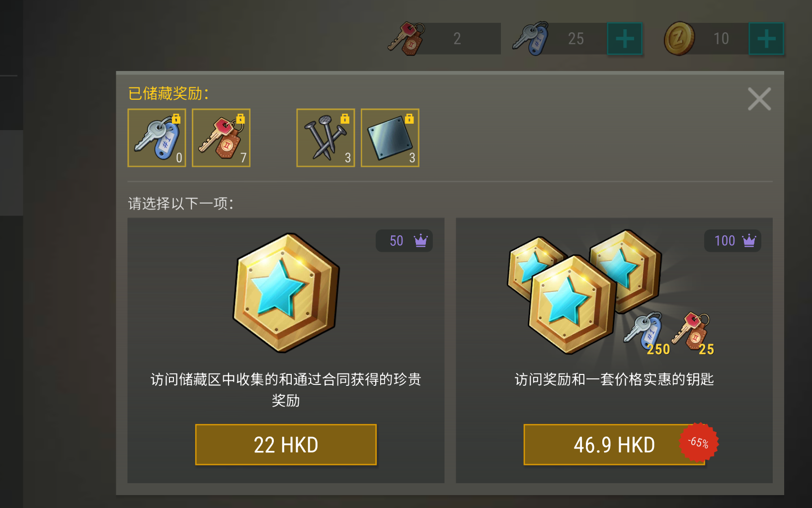Click the 25 red keys bundle icon
This screenshot has height=508, width=812.
tap(693, 334)
